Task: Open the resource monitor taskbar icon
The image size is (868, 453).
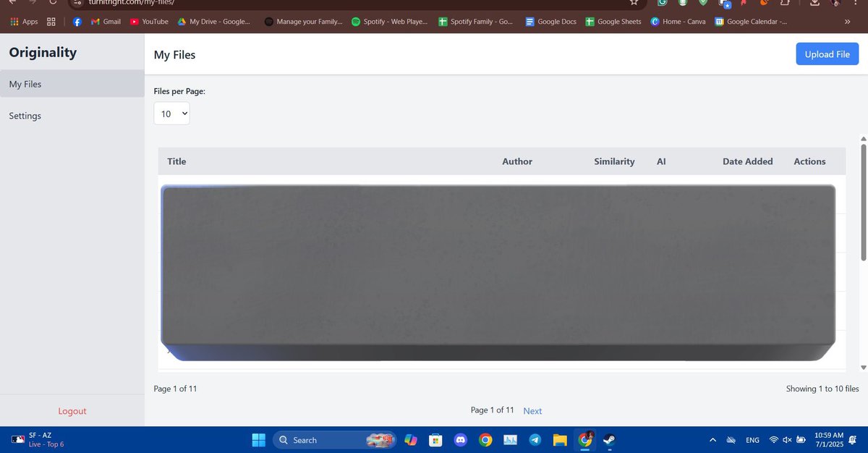Action: (x=510, y=439)
